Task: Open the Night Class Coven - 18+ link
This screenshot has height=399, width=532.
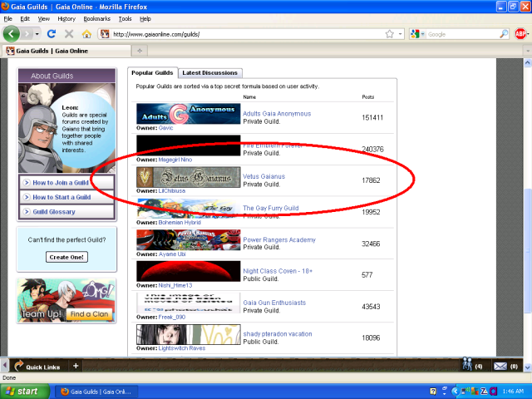Action: [x=278, y=271]
